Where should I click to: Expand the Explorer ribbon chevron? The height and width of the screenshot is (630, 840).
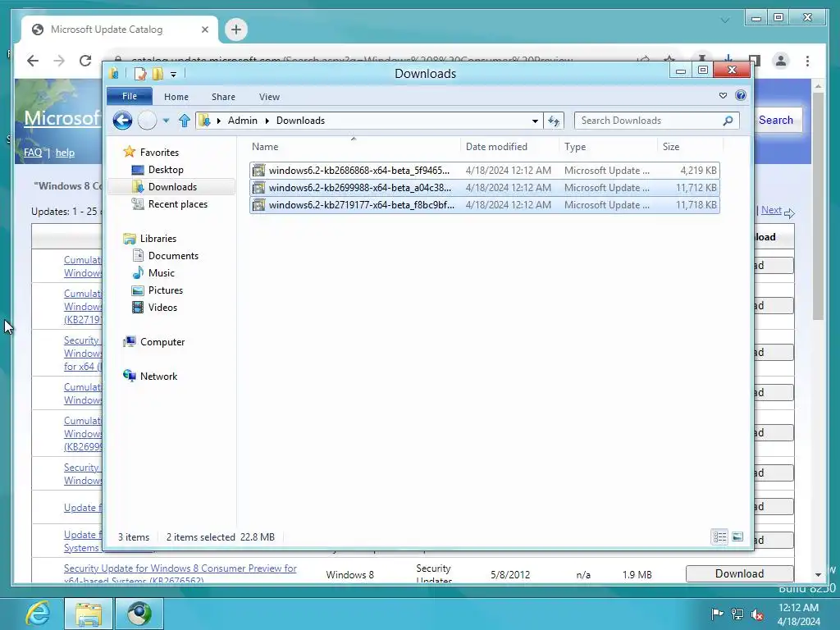[x=723, y=95]
